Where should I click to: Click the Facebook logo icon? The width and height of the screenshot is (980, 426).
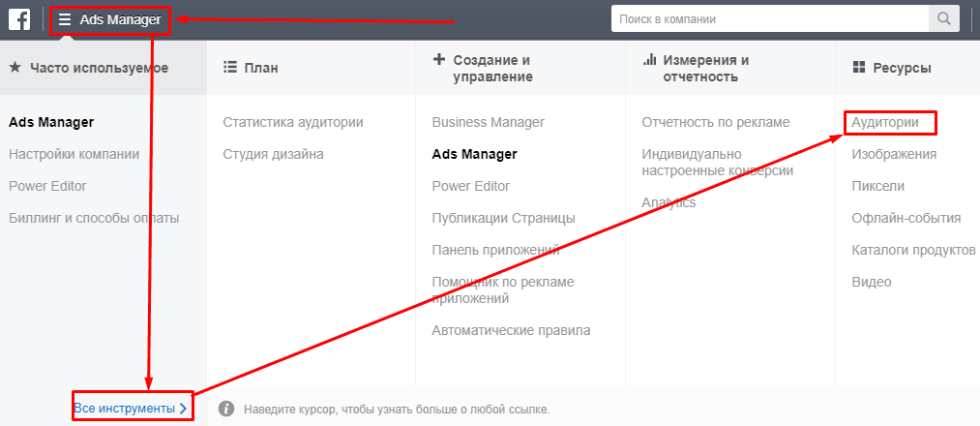coord(19,19)
